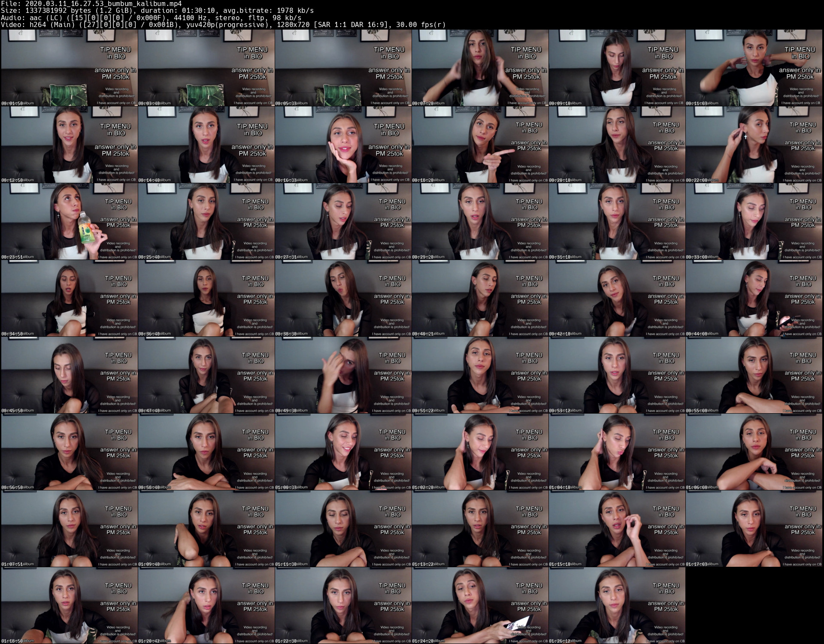
Task: Select the thumbnail at 01:20:42
Action: click(206, 605)
